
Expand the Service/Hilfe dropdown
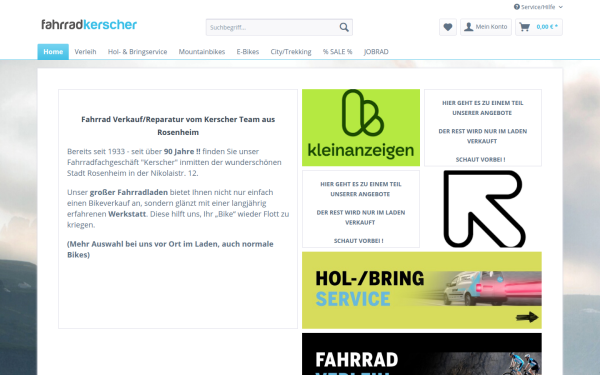point(538,7)
